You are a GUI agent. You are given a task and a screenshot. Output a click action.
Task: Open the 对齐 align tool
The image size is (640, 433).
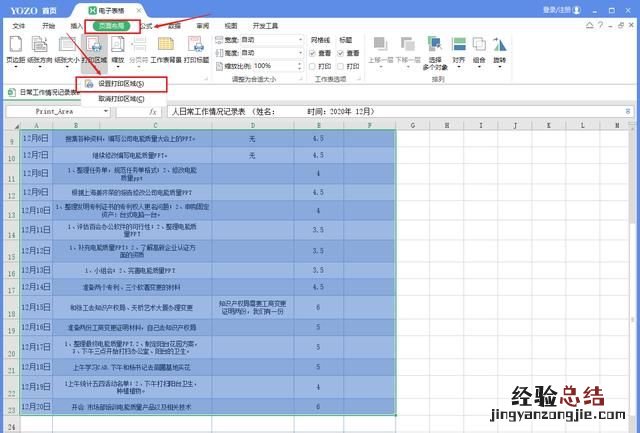pyautogui.click(x=458, y=46)
